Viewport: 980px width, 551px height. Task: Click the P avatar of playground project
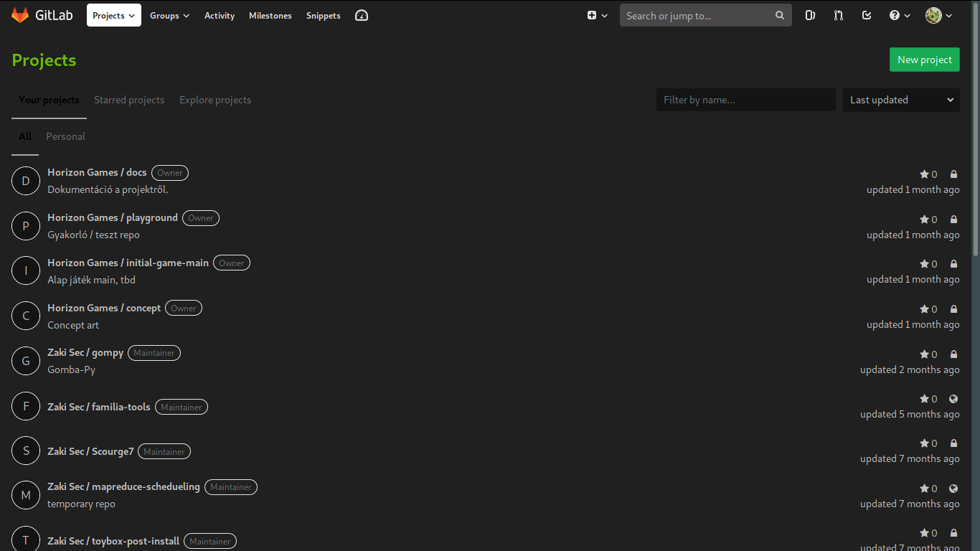26,225
